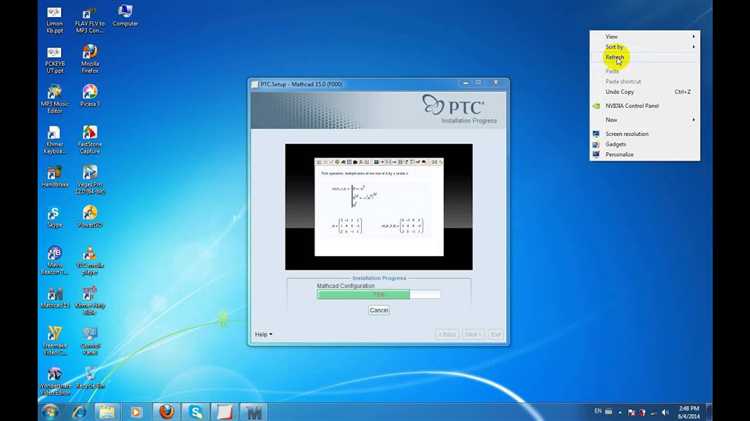Screen dimensions: 750x421
Task: Open the Help dropdown in PTC Setup
Action: (264, 334)
